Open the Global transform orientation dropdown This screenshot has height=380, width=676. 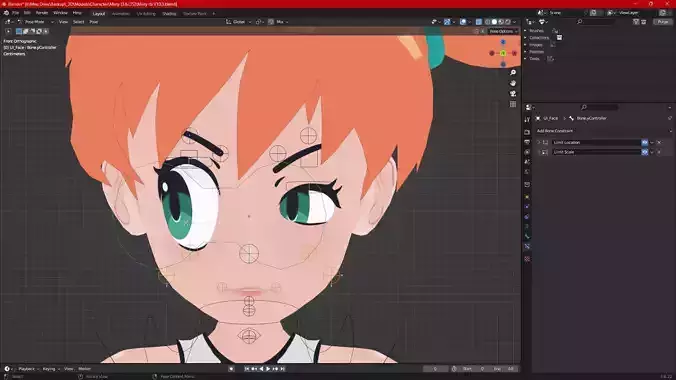click(x=238, y=22)
